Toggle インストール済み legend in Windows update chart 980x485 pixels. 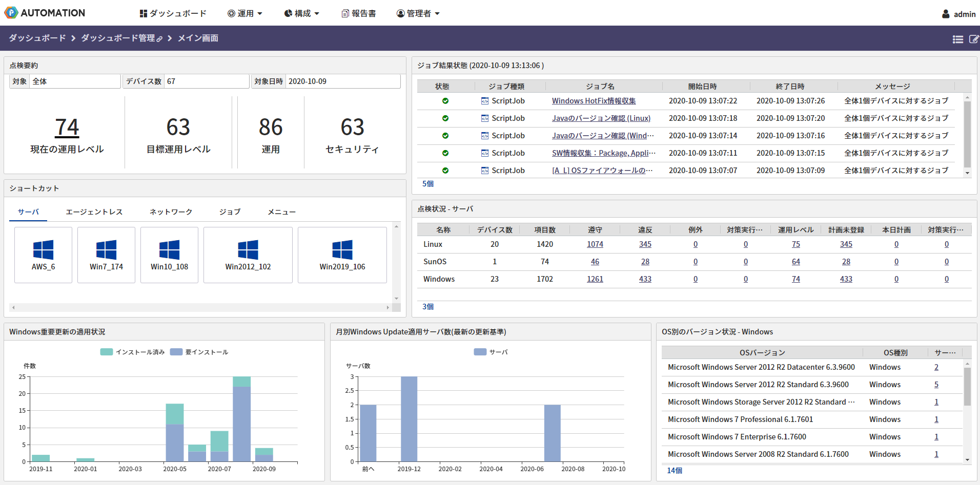132,352
